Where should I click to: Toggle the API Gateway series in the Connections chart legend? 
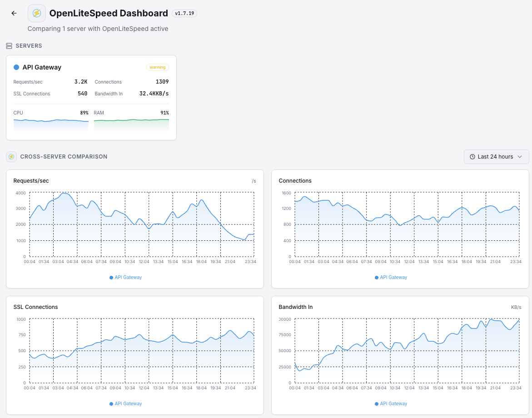[377, 277]
